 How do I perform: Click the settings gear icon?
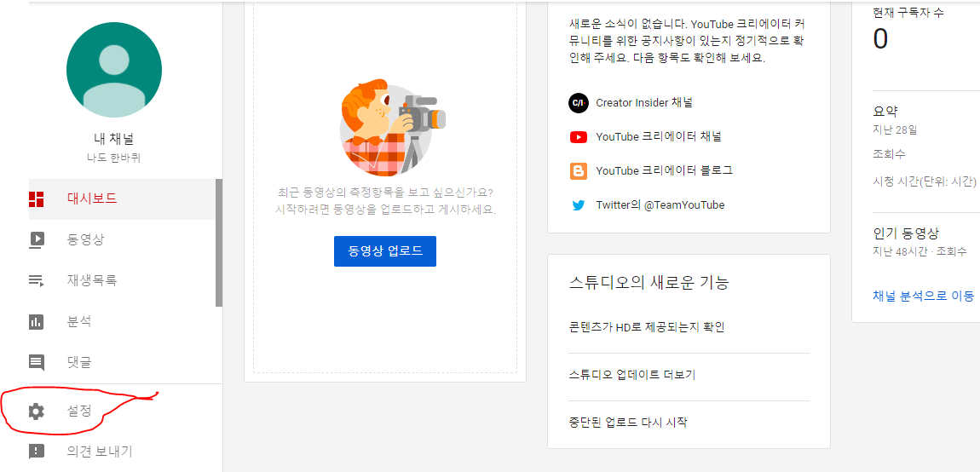(37, 412)
